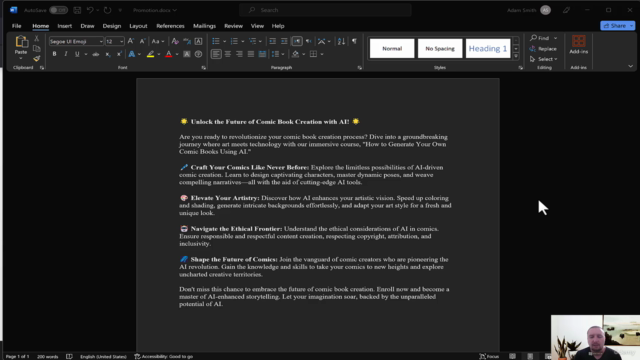Click the Cut scissors icon
Viewport: 640px width, 360px height.
(36, 38)
